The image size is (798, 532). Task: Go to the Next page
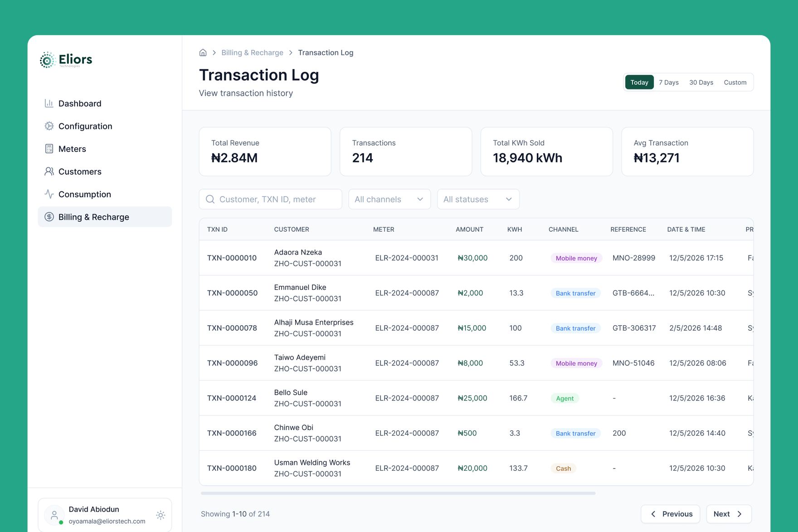[x=729, y=514]
